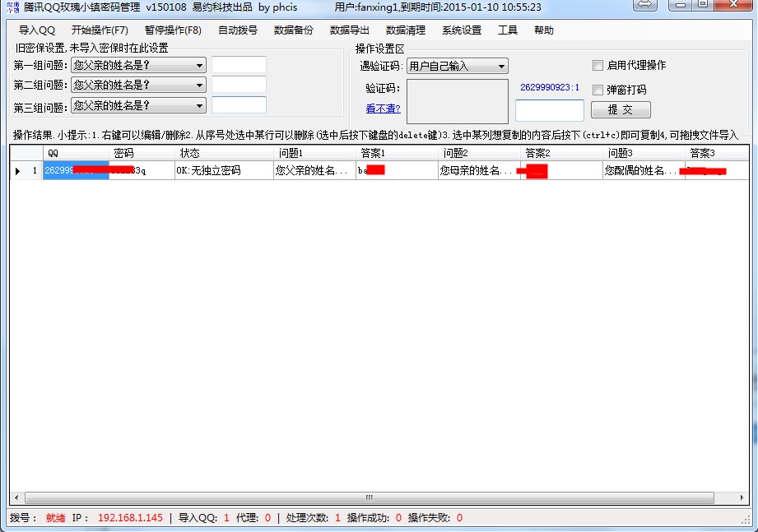Viewport: 758px width, 532px height.
Task: Click the 验证码 captcha image box
Action: coord(458,101)
